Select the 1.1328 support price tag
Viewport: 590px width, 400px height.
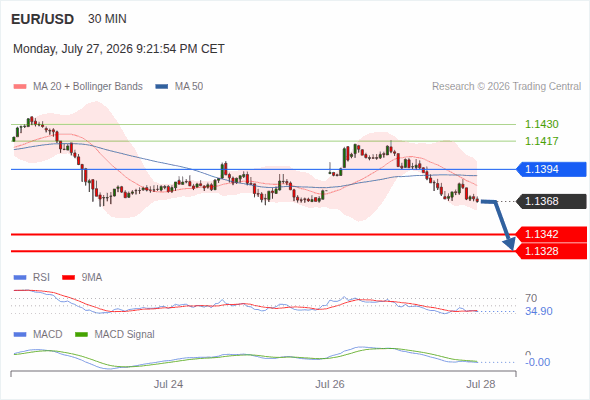[551, 251]
